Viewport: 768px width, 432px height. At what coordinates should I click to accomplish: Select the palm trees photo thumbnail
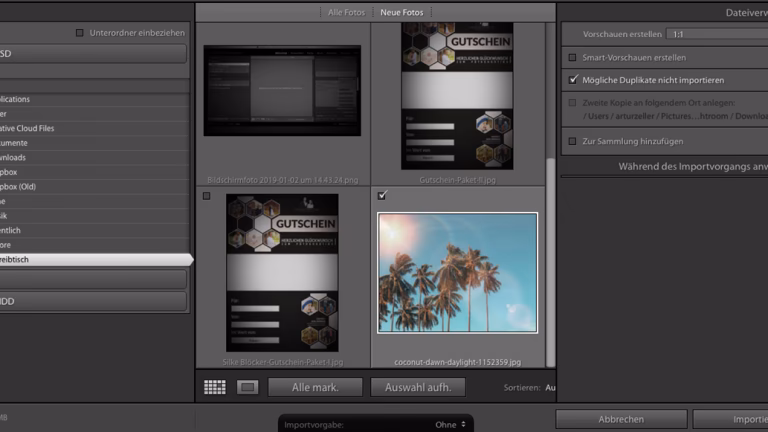pyautogui.click(x=457, y=272)
